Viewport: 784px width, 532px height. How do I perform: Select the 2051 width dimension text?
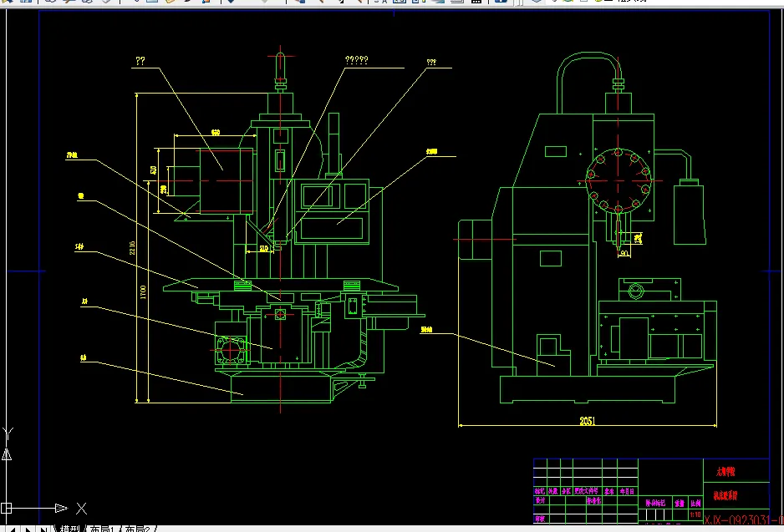tap(588, 421)
